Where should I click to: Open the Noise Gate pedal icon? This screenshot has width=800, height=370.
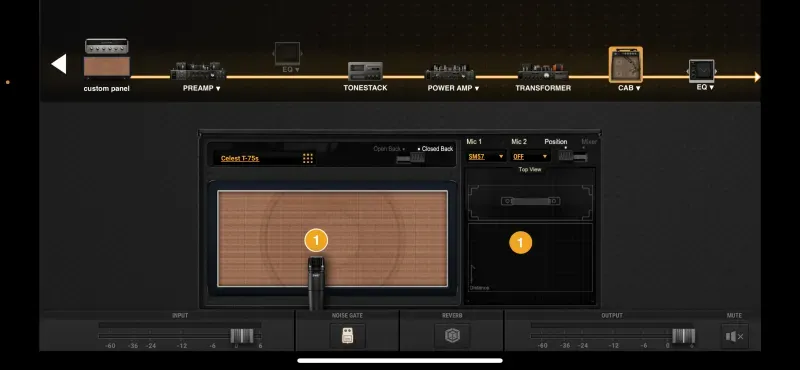(347, 336)
